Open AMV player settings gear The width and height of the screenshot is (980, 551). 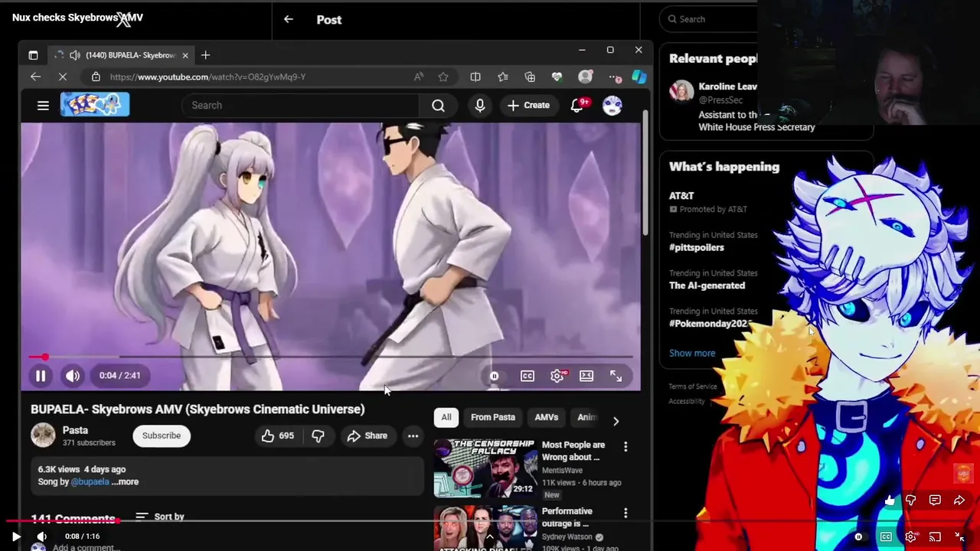point(557,376)
